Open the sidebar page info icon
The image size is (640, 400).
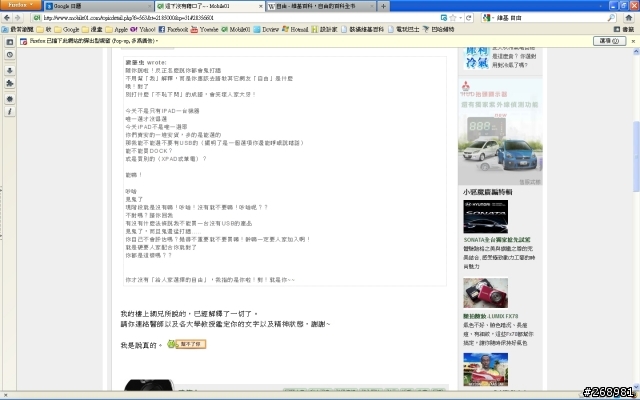(10, 112)
